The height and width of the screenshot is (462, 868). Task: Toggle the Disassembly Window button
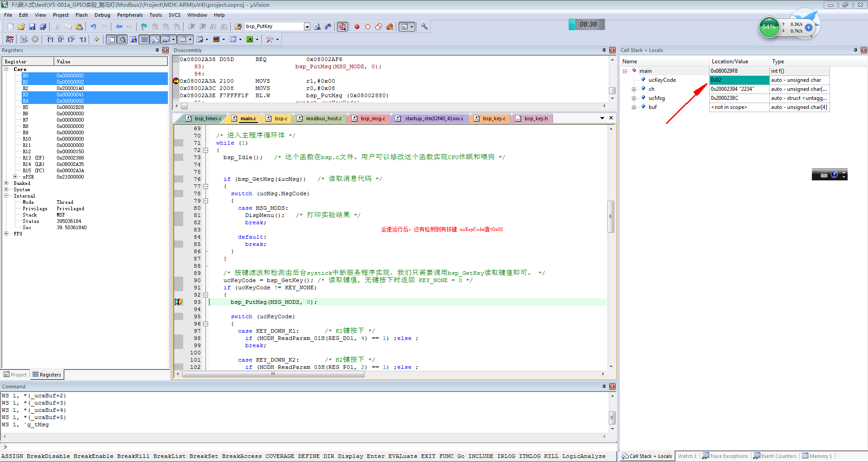click(x=123, y=39)
